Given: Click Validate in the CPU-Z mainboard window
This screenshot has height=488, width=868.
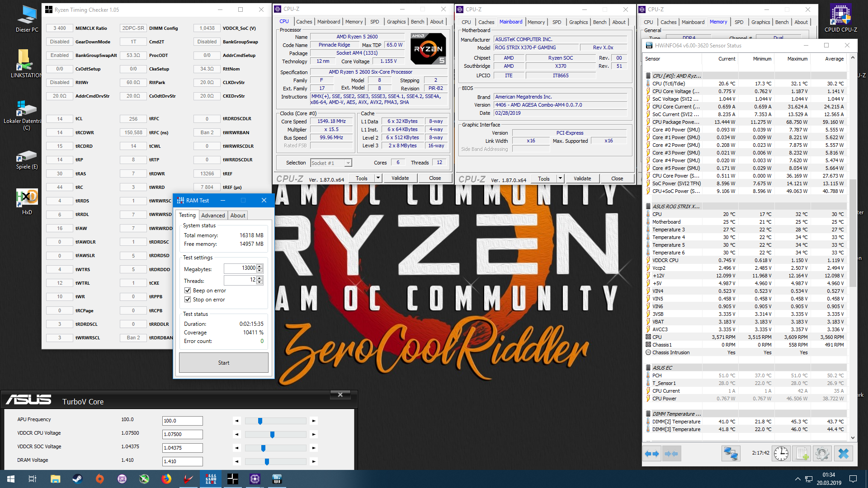Looking at the screenshot, I should point(582,178).
